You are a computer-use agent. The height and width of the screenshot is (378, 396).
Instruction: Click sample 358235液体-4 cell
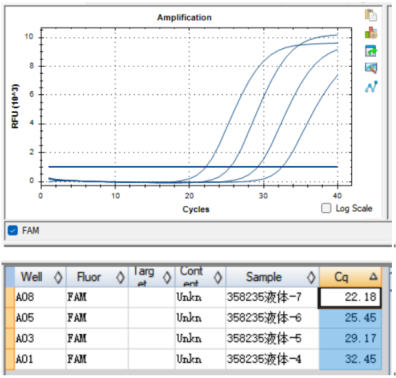coord(272,359)
